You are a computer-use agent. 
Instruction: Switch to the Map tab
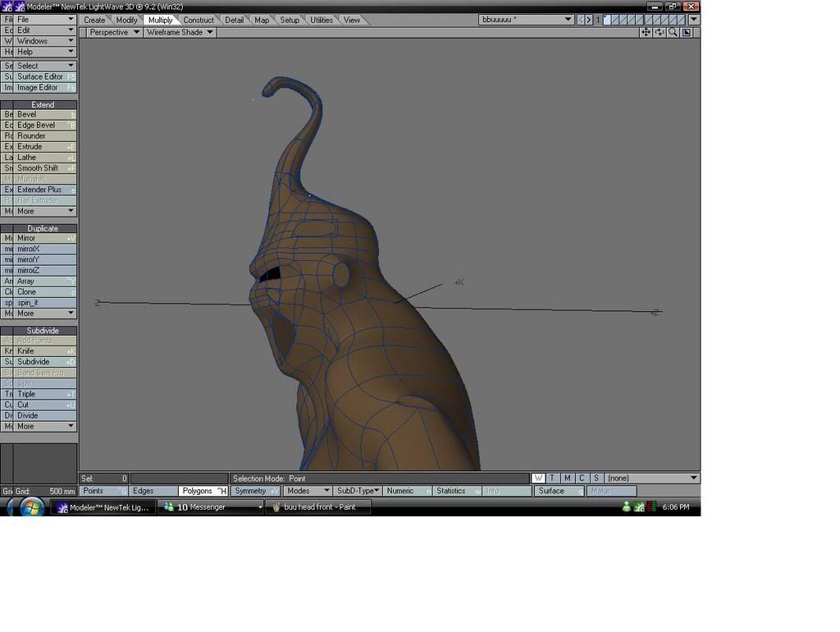pyautogui.click(x=262, y=20)
